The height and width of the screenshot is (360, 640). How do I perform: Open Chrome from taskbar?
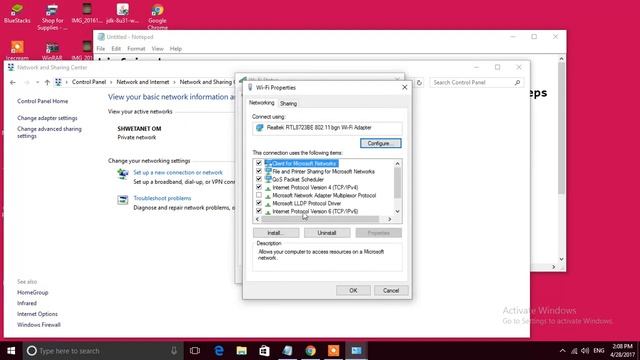tap(311, 351)
